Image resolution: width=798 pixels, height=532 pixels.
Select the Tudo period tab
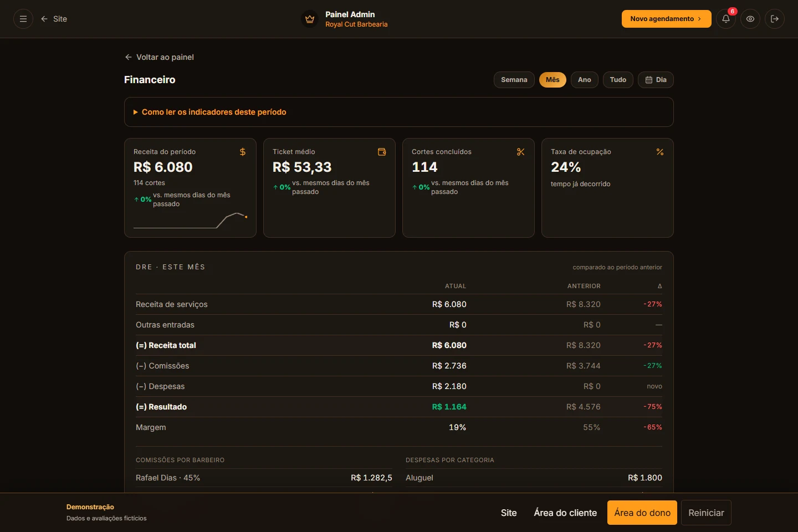pos(618,80)
